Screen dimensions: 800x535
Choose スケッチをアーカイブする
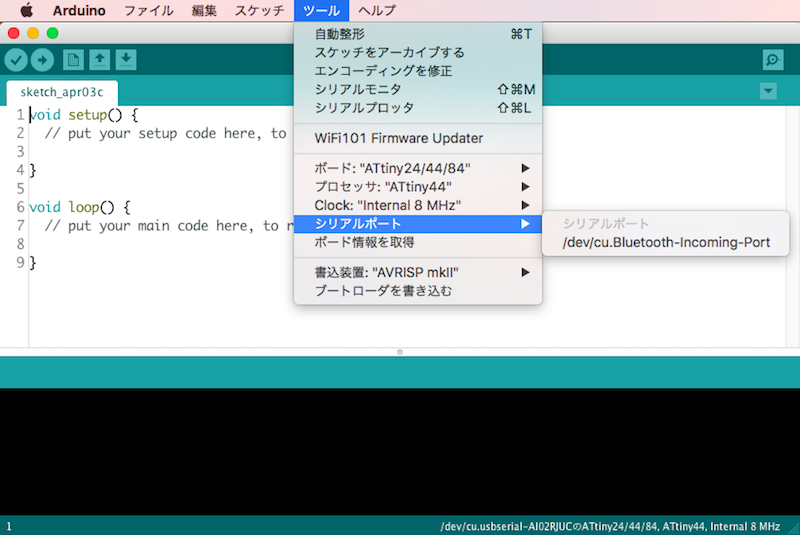point(418,53)
